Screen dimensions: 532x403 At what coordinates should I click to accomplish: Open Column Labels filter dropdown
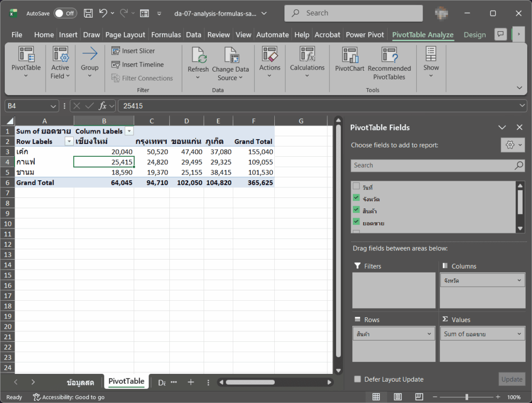pyautogui.click(x=129, y=131)
